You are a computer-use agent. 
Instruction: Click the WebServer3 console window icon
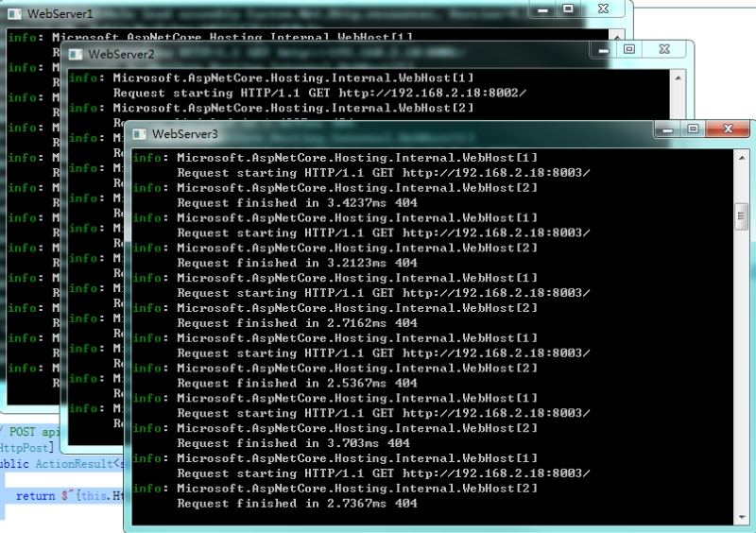(139, 134)
